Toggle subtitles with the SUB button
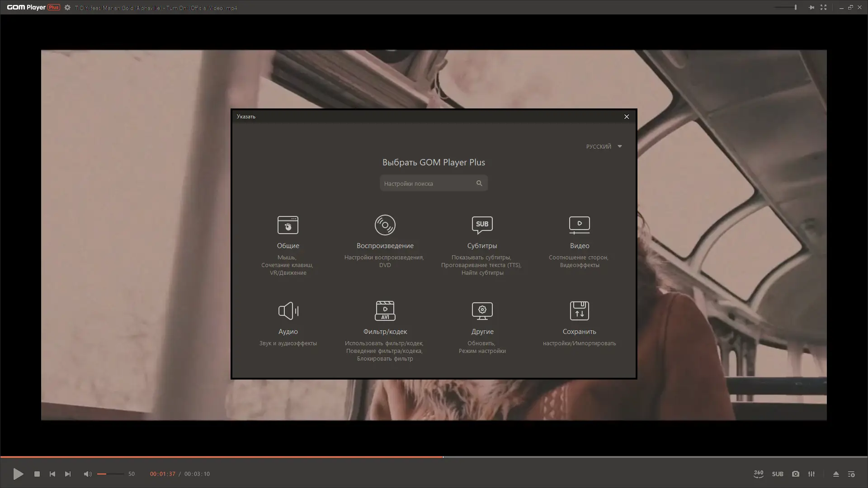868x488 pixels. coord(778,474)
